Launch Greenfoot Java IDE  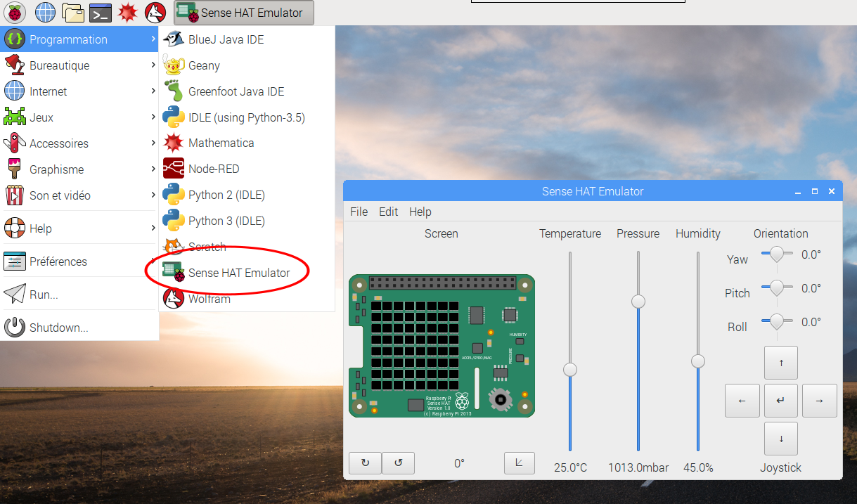pyautogui.click(x=247, y=91)
